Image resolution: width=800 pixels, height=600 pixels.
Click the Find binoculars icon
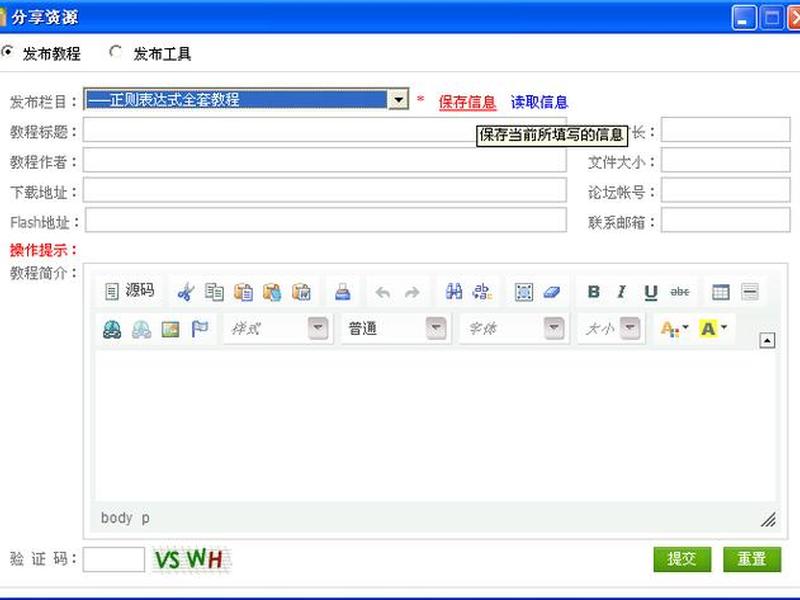454,292
